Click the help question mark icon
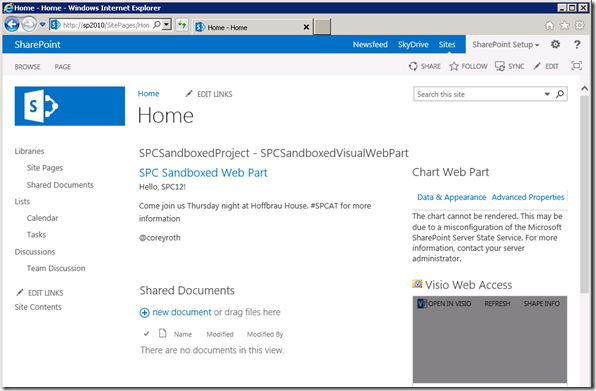 [577, 44]
